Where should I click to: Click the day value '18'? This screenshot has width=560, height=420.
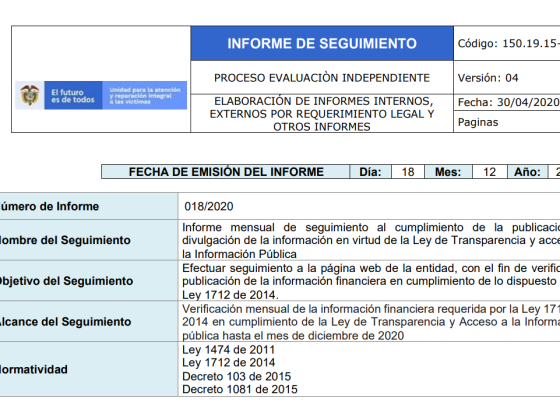408,172
